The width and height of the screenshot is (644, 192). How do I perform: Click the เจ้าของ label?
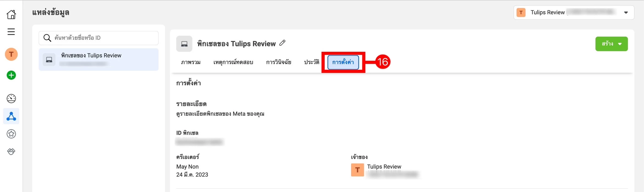click(359, 157)
